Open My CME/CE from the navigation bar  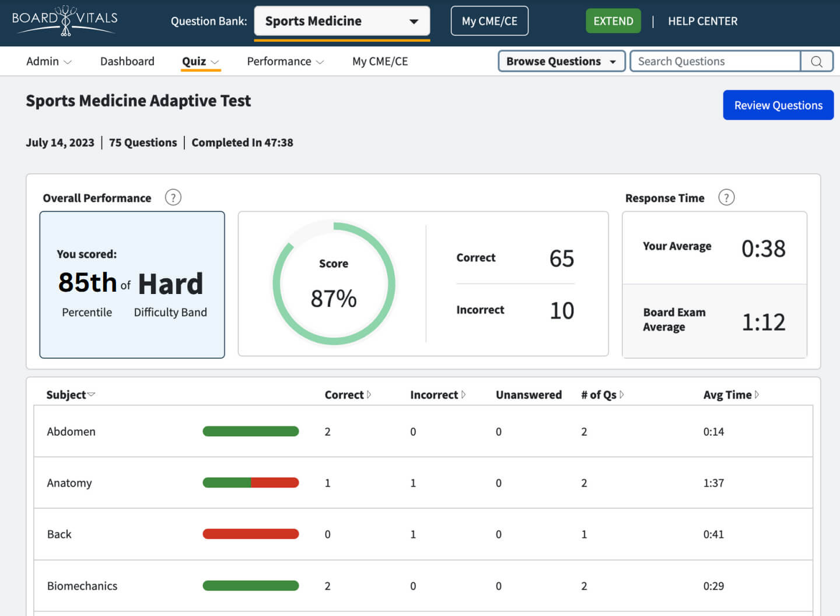click(380, 61)
